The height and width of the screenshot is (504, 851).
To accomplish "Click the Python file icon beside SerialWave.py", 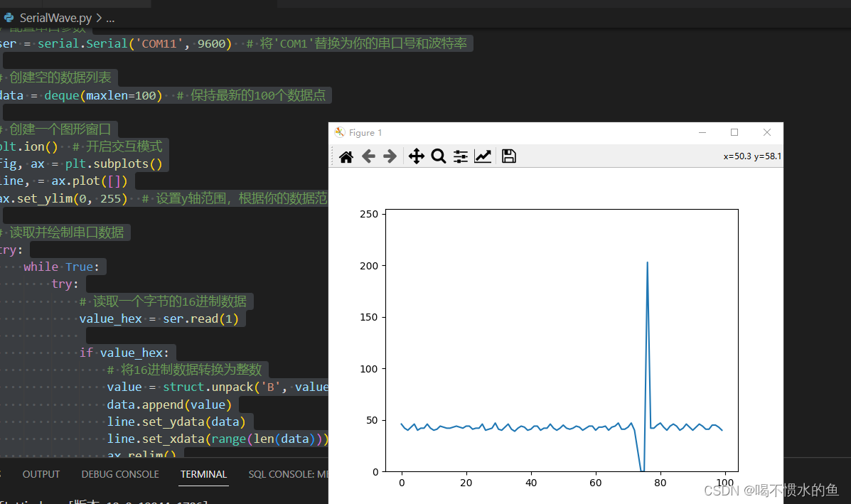I will pos(9,18).
